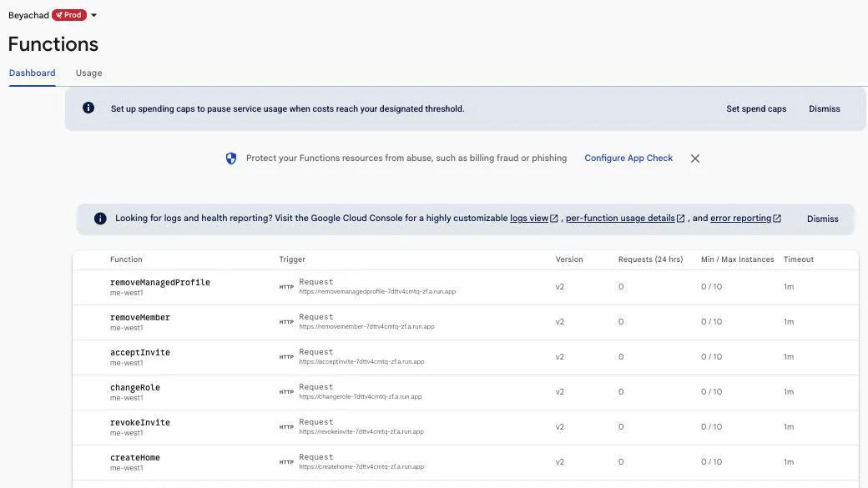Click the removeMember trigger URL

coord(367,326)
